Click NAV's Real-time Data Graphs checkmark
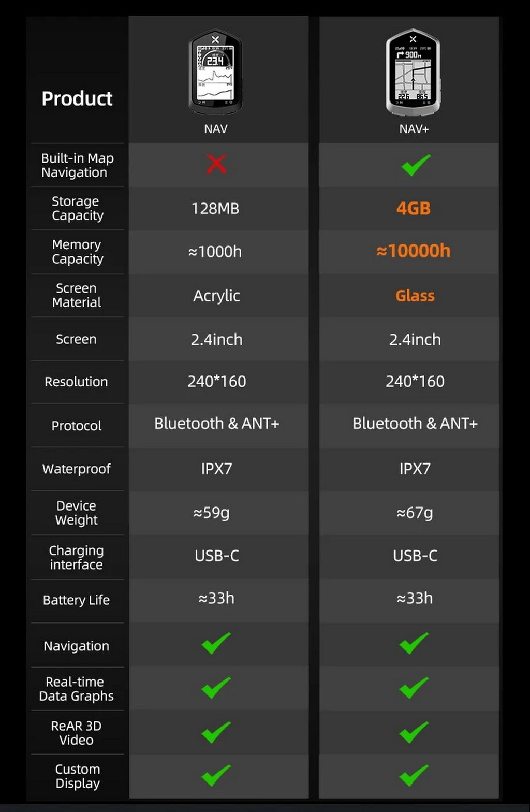The width and height of the screenshot is (530, 812). tap(216, 688)
